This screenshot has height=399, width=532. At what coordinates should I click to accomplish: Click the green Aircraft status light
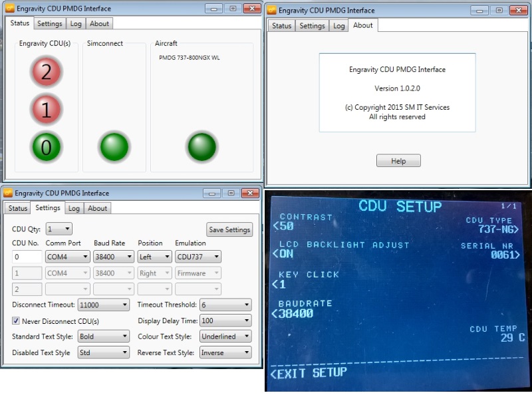[x=202, y=147]
